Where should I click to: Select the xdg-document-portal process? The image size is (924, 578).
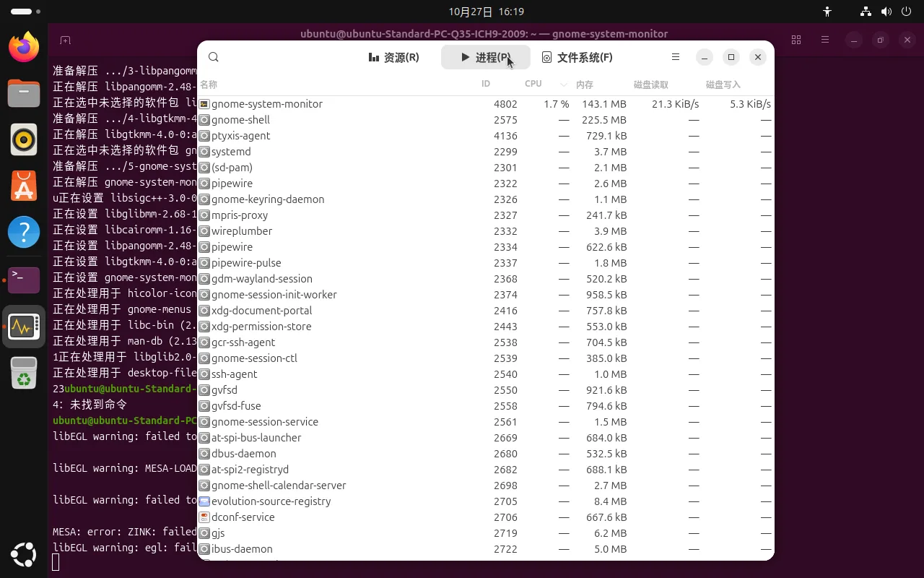tap(486, 311)
